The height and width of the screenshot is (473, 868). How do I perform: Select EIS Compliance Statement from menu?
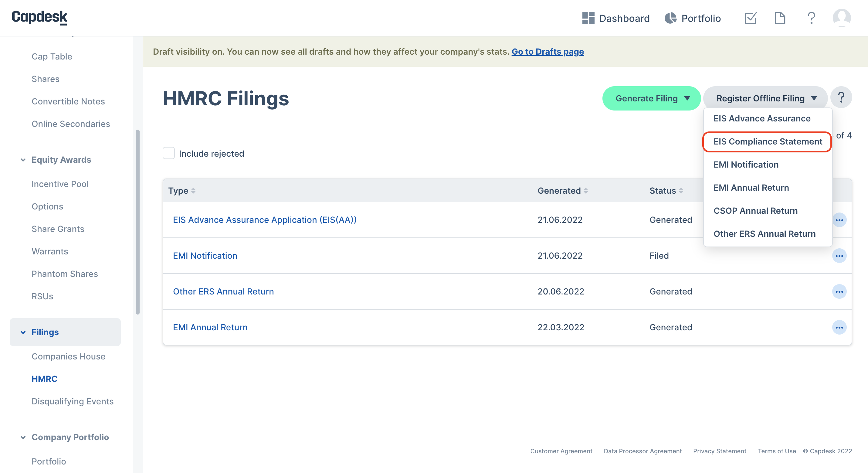pyautogui.click(x=768, y=141)
